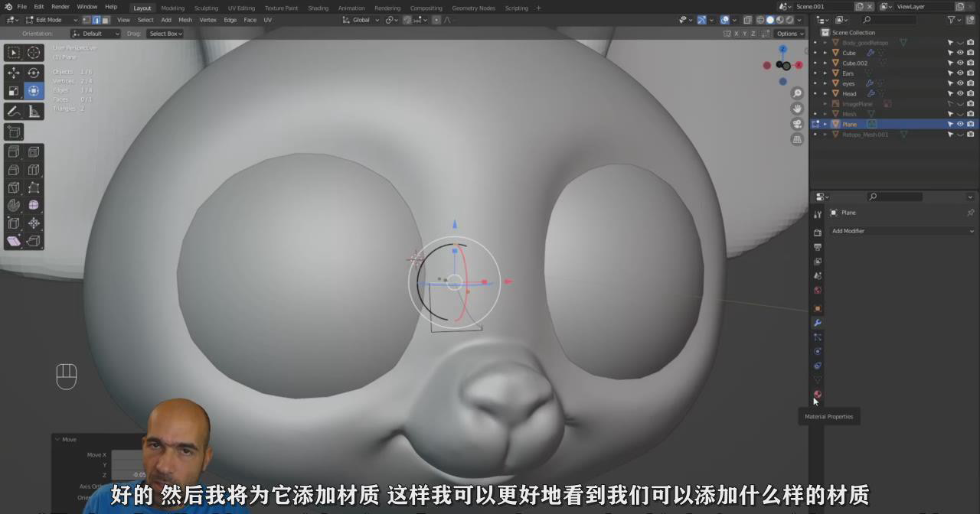This screenshot has height=514, width=980.
Task: Open Object Properties orange square tab
Action: pos(818,308)
